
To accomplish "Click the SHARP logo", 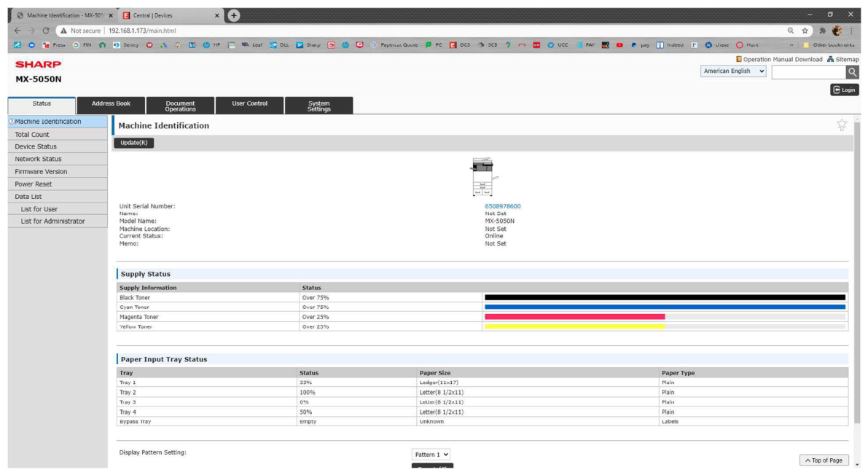I will coord(38,64).
